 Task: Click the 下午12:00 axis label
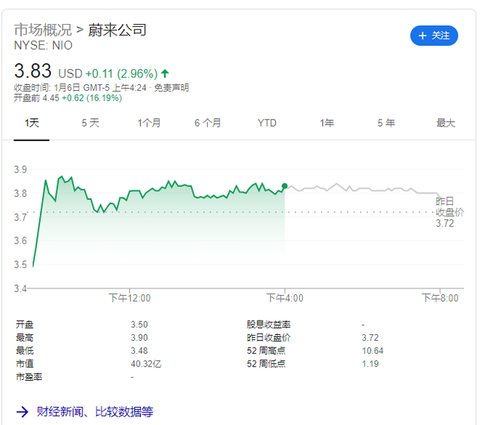[x=130, y=298]
